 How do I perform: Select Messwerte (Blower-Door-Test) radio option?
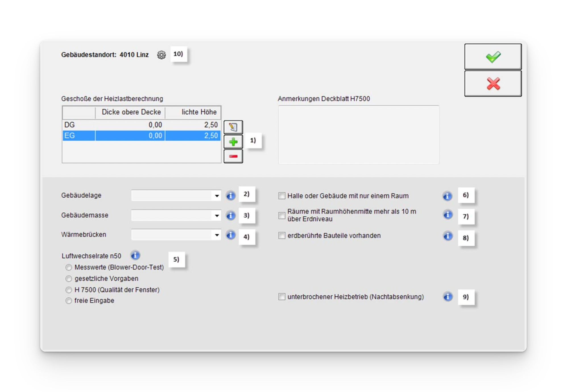[69, 267]
